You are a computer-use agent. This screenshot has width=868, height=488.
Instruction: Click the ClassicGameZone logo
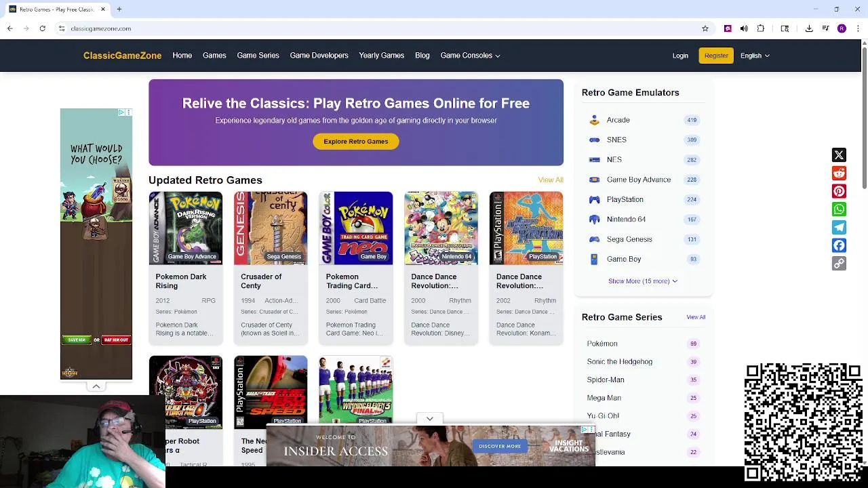[x=123, y=56]
